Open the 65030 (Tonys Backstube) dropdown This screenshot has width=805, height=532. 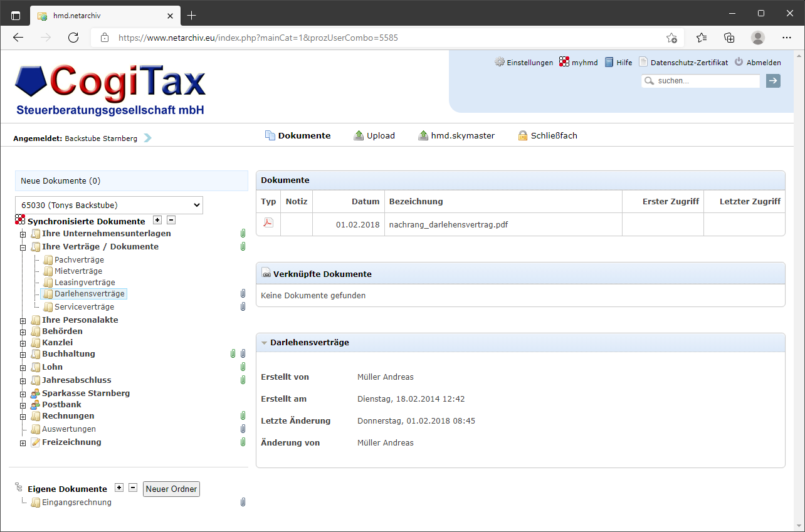tap(108, 205)
